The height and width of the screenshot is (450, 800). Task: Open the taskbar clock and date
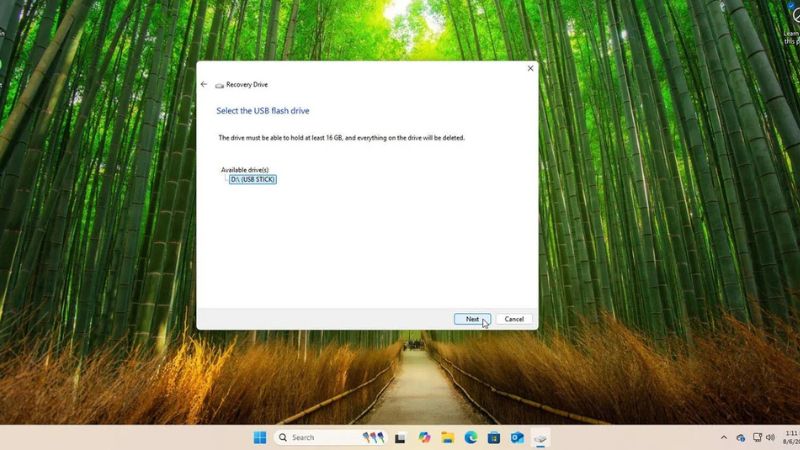(791, 438)
